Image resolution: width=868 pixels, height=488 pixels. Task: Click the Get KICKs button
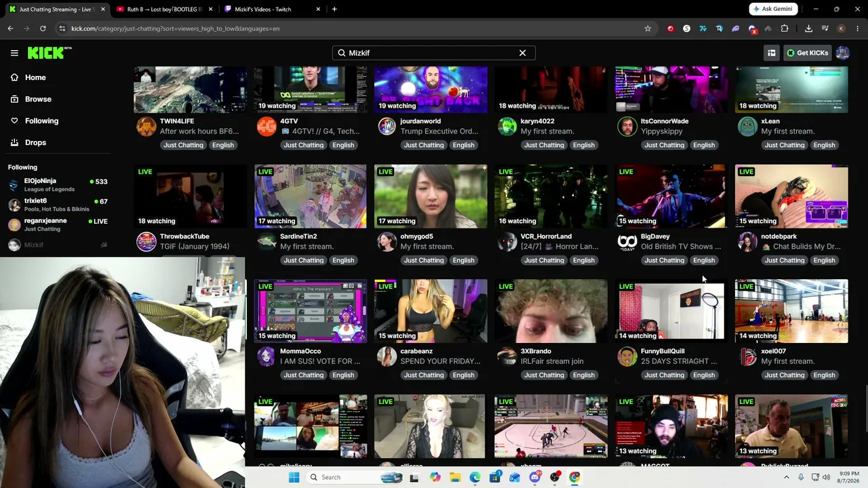pyautogui.click(x=808, y=53)
